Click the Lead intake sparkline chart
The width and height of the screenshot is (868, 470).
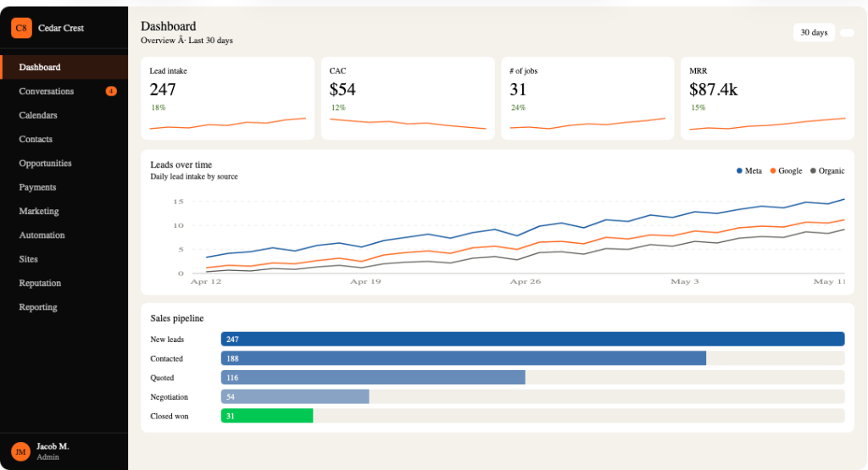227,124
